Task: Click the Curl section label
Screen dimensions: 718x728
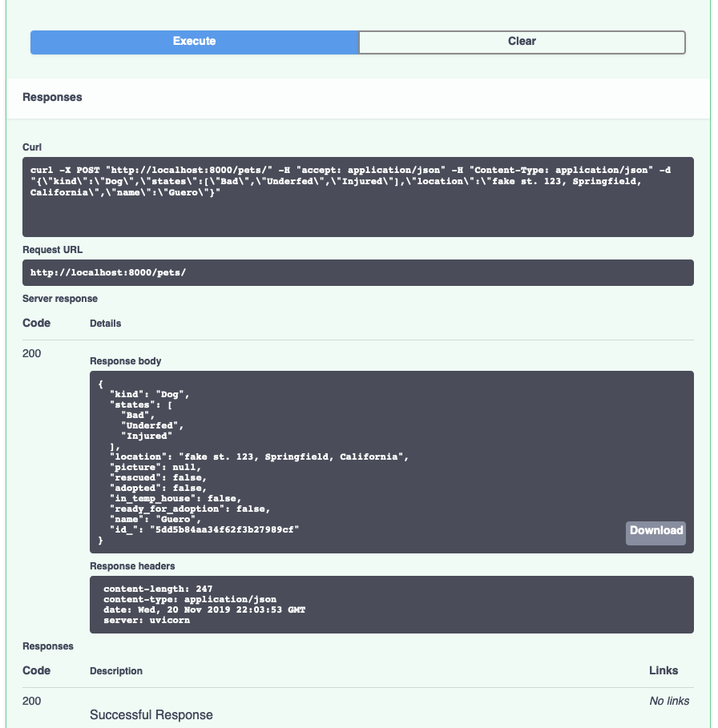Action: pos(32,147)
